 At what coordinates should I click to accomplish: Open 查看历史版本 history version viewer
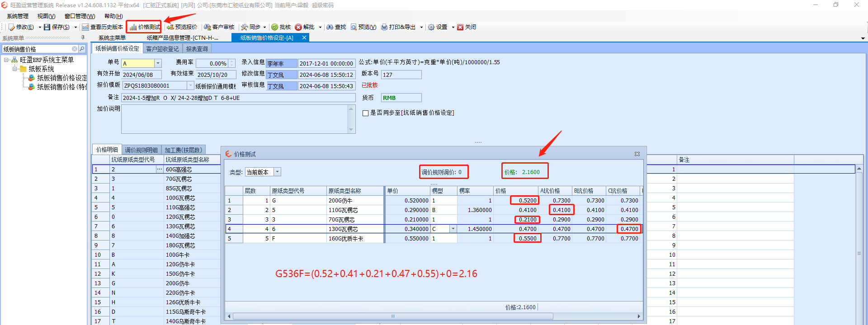click(103, 27)
